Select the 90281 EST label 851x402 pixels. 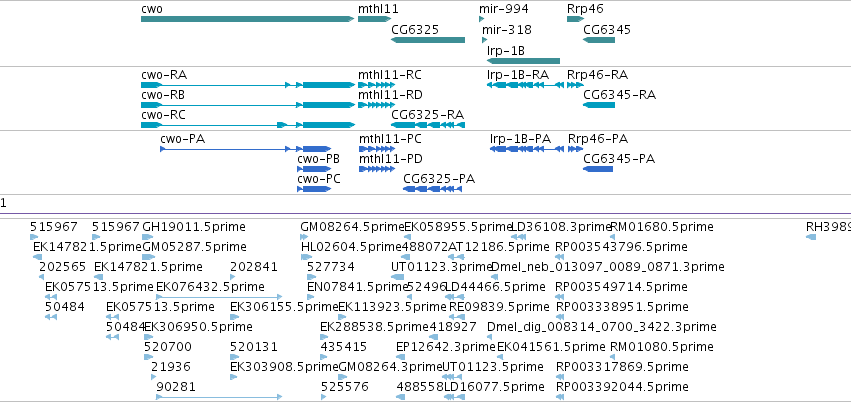pos(176,387)
